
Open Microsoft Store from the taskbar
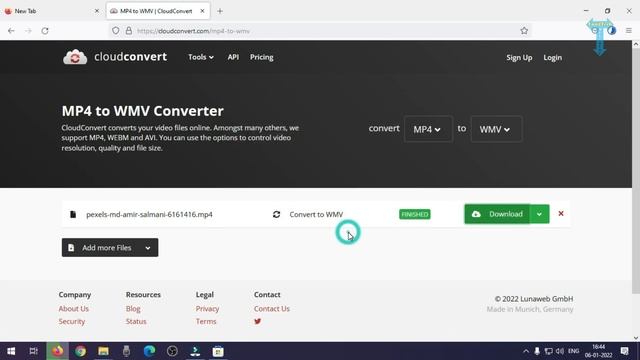pyautogui.click(x=218, y=351)
